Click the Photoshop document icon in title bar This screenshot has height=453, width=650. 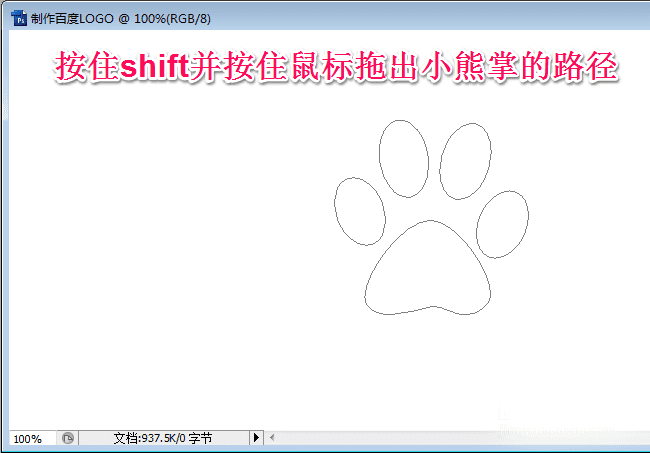click(x=19, y=19)
